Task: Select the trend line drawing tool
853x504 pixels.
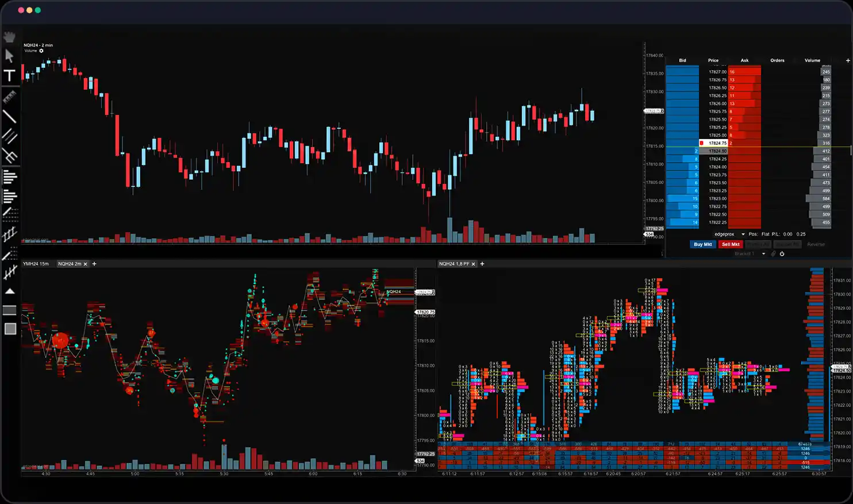Action: 10,117
